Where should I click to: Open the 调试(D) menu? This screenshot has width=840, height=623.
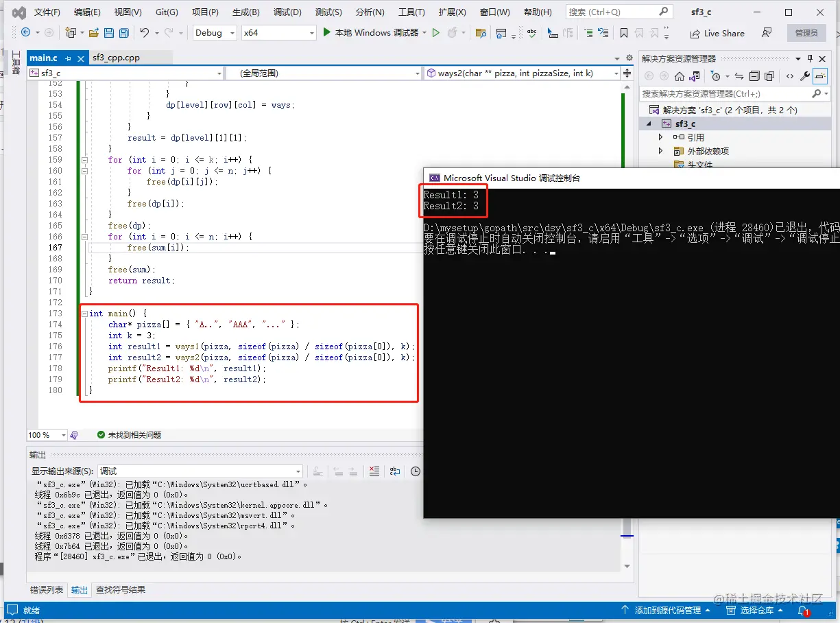[287, 12]
